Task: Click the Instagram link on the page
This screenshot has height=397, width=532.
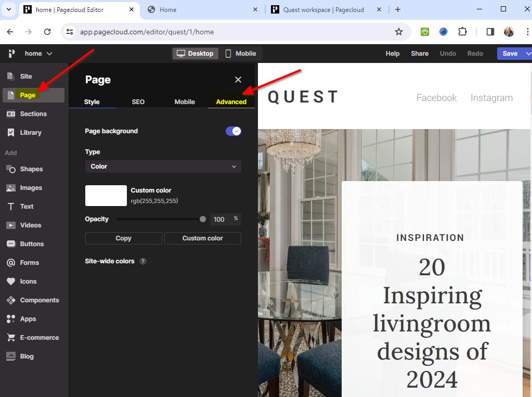Action: click(491, 98)
